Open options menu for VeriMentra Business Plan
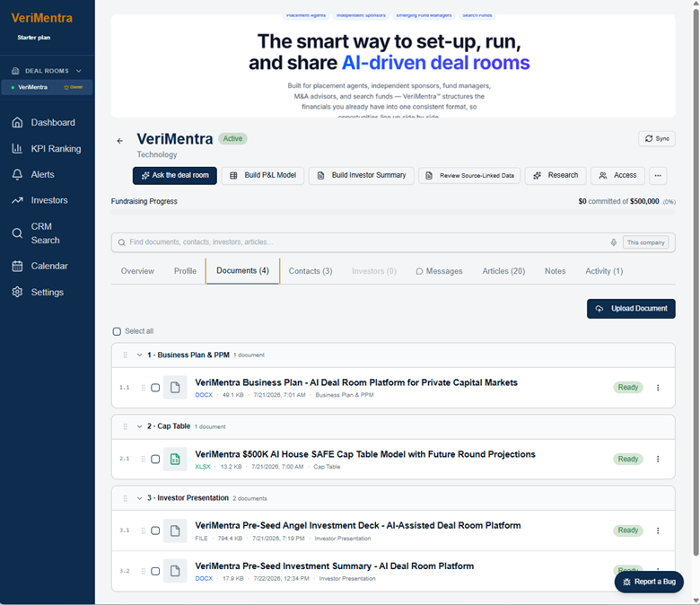This screenshot has width=700, height=605. click(658, 388)
